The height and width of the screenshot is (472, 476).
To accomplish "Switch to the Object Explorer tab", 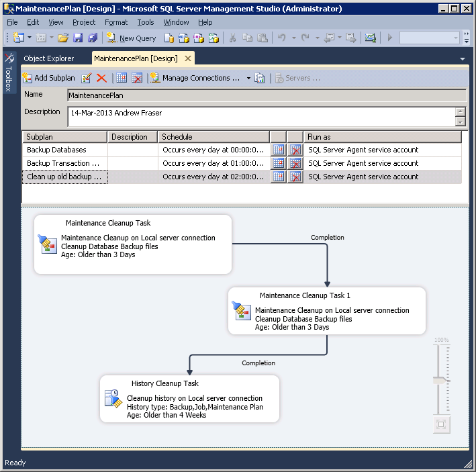I will [x=49, y=58].
